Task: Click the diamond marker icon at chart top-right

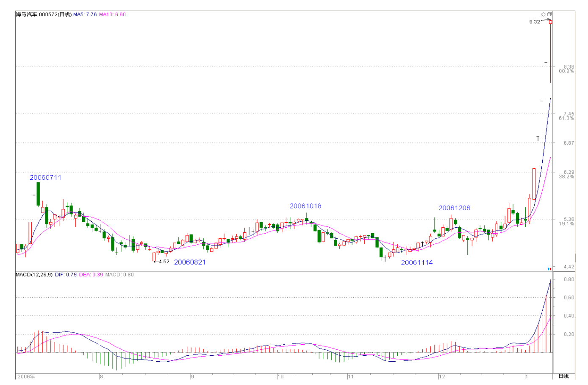Action: (x=544, y=14)
